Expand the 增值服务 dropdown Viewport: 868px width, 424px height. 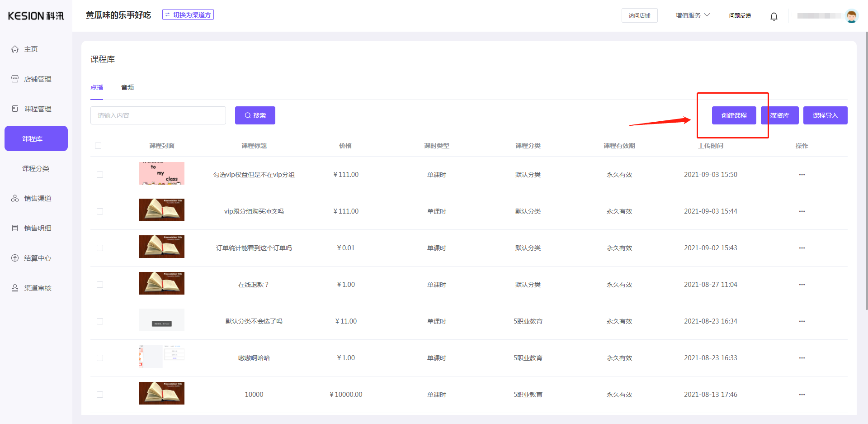click(x=692, y=15)
